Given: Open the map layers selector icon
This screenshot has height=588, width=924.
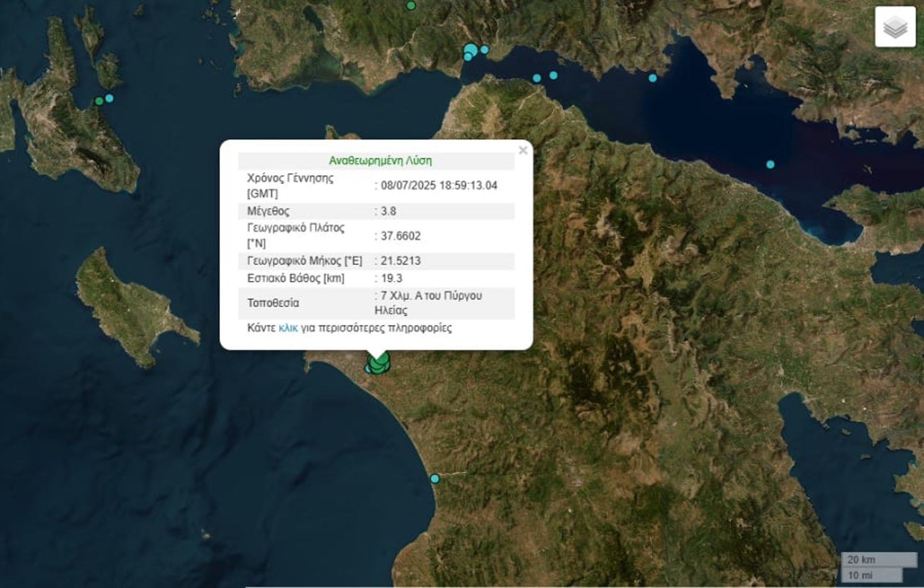Looking at the screenshot, I should click(895, 26).
